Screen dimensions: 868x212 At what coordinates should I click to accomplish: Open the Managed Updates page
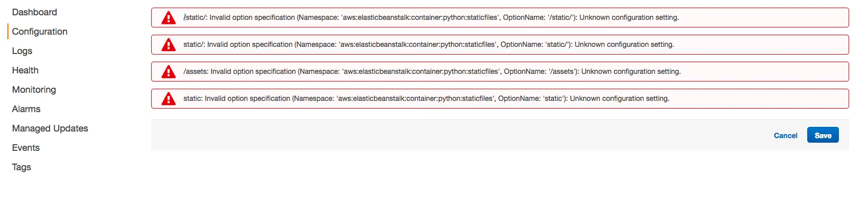[50, 128]
